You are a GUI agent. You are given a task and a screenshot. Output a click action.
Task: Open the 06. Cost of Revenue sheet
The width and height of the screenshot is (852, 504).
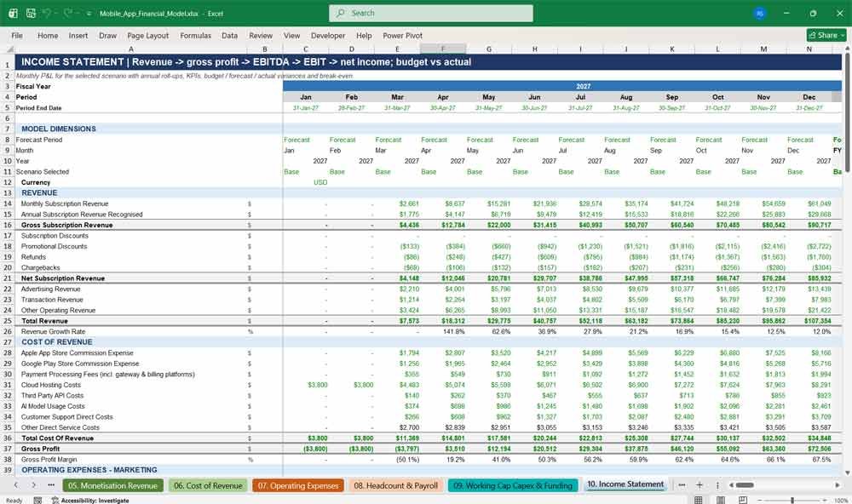point(208,485)
